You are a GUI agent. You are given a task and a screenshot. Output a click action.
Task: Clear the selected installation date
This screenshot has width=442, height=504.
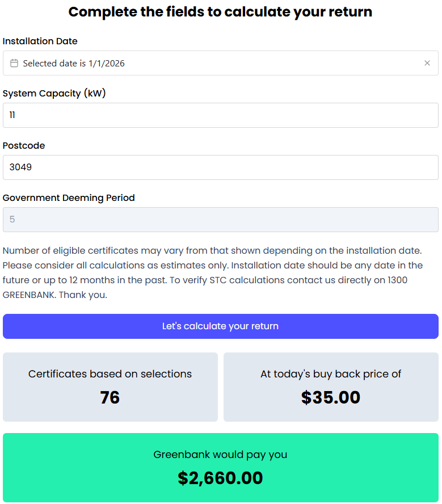tap(427, 64)
